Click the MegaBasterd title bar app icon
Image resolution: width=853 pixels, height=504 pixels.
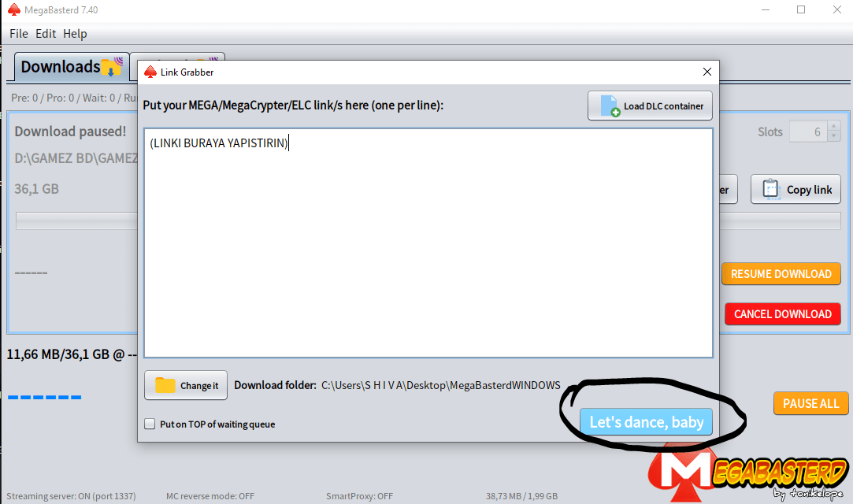pos(13,9)
